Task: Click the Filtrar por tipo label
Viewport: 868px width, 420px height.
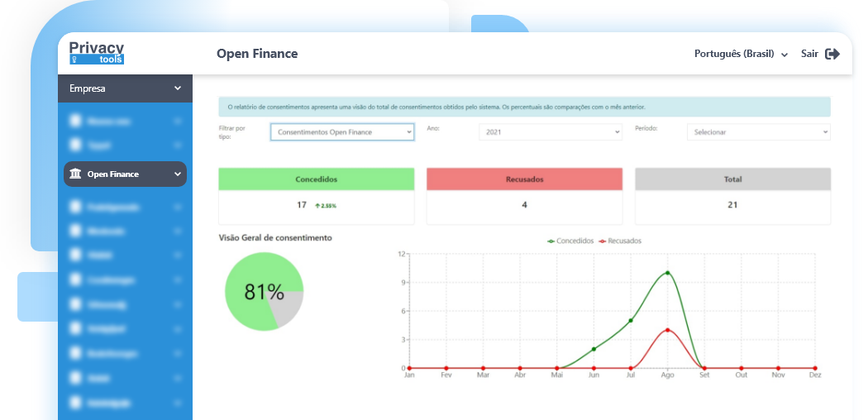Action: [x=232, y=131]
